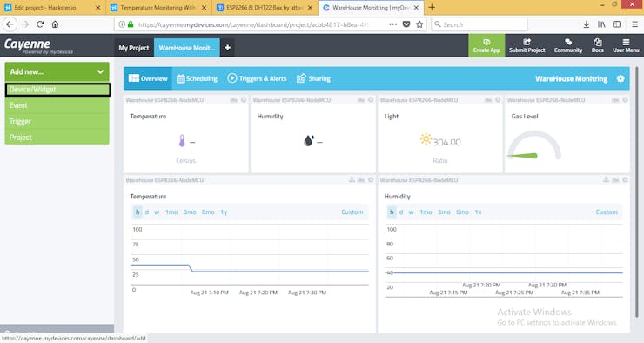This screenshot has height=343, width=644.
Task: Click the cayenne.mydevices.com address bar
Action: 253,24
